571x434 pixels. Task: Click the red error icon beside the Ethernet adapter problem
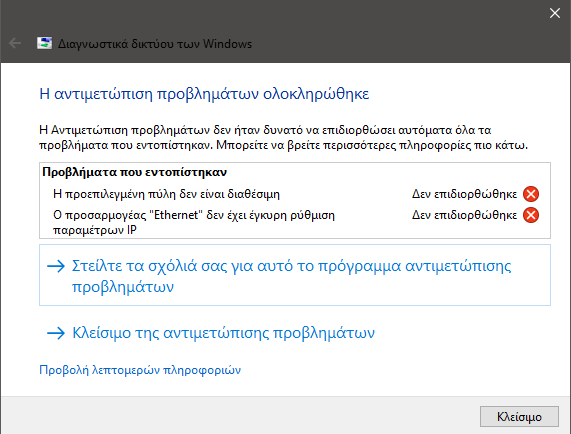[531, 215]
